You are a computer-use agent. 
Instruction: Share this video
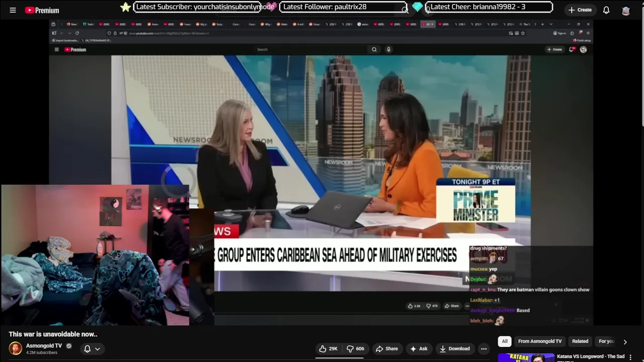point(386,348)
